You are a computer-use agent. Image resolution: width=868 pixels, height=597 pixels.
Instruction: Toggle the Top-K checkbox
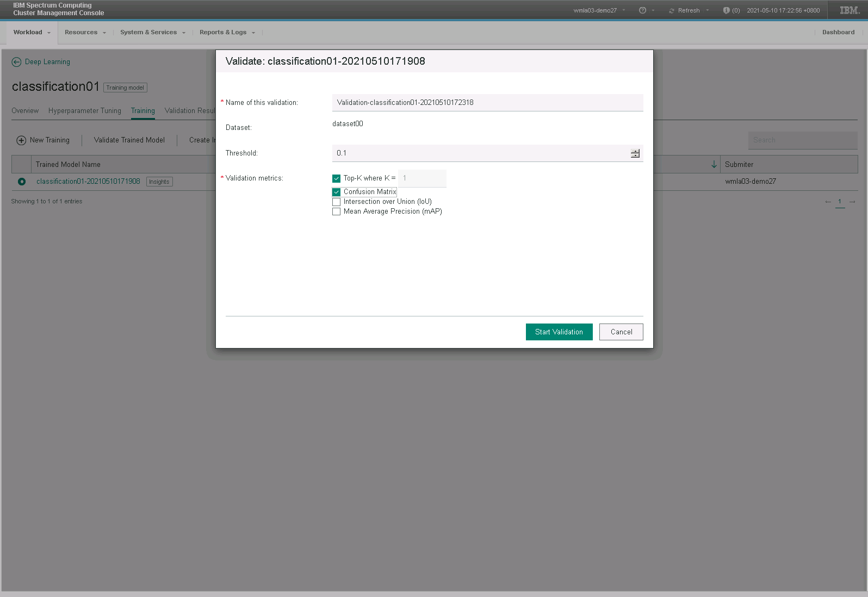336,178
